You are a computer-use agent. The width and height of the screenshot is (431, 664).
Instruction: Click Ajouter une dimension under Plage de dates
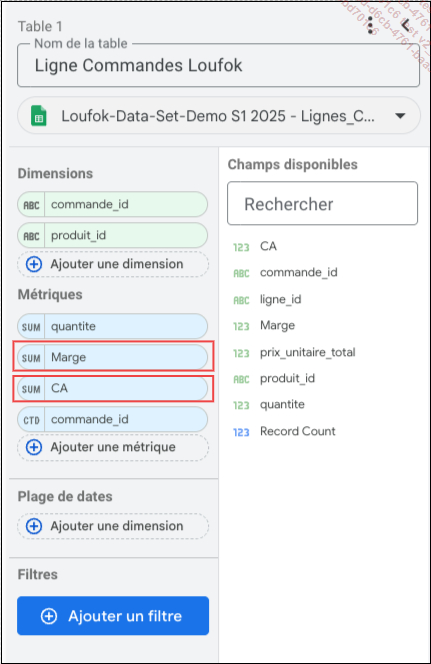[x=113, y=526]
